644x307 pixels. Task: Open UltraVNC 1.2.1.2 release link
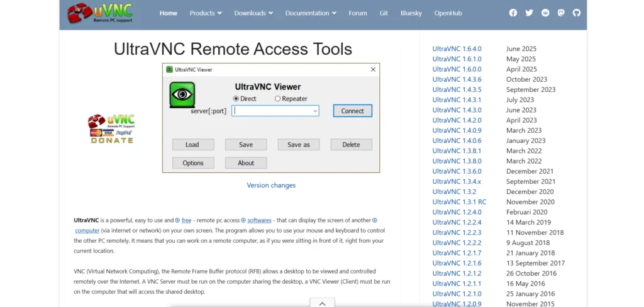(457, 273)
